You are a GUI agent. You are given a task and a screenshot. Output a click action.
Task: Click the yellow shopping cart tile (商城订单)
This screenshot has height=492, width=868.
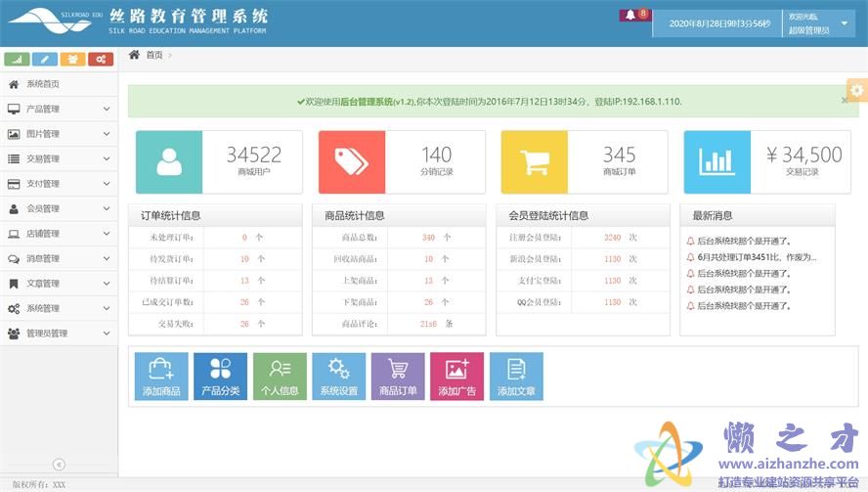[535, 162]
